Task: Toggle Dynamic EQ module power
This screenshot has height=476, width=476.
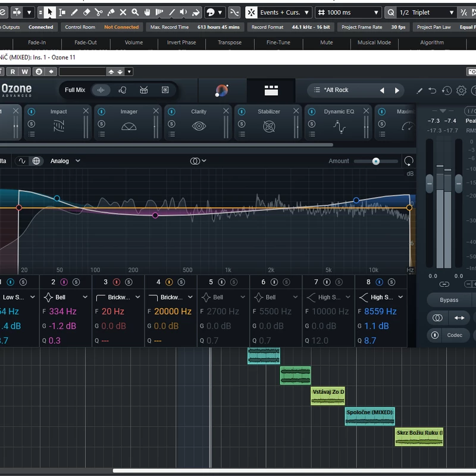Action: (312, 112)
